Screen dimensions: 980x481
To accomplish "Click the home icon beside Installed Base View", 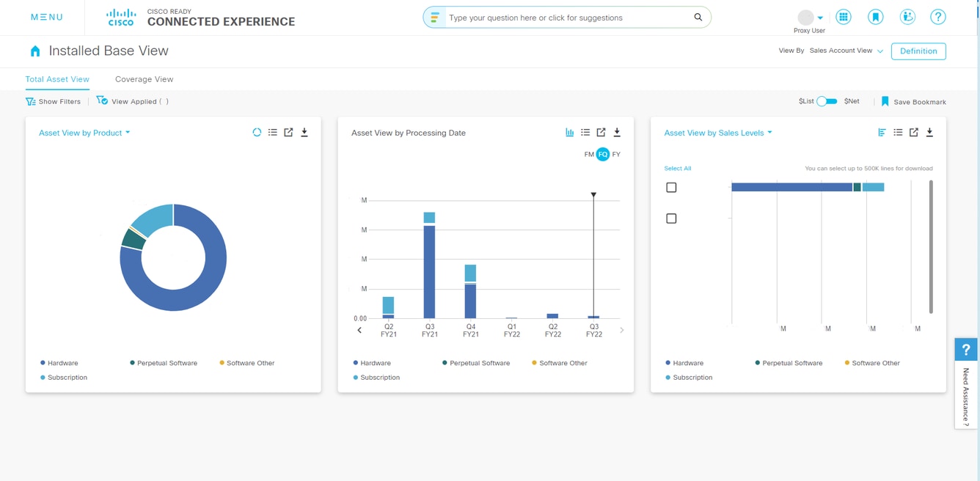I will (x=35, y=51).
